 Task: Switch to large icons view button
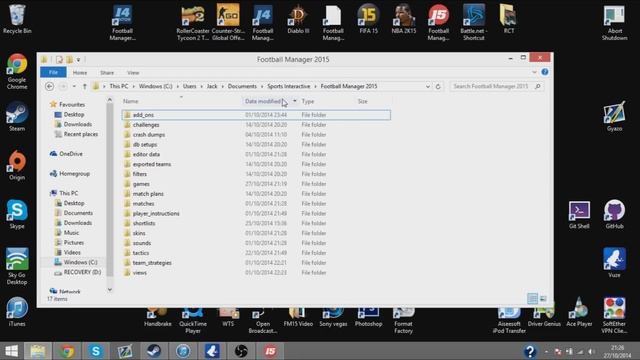click(x=543, y=299)
